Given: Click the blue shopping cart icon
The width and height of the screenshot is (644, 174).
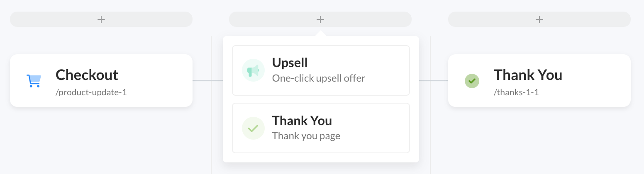Looking at the screenshot, I should tap(34, 81).
